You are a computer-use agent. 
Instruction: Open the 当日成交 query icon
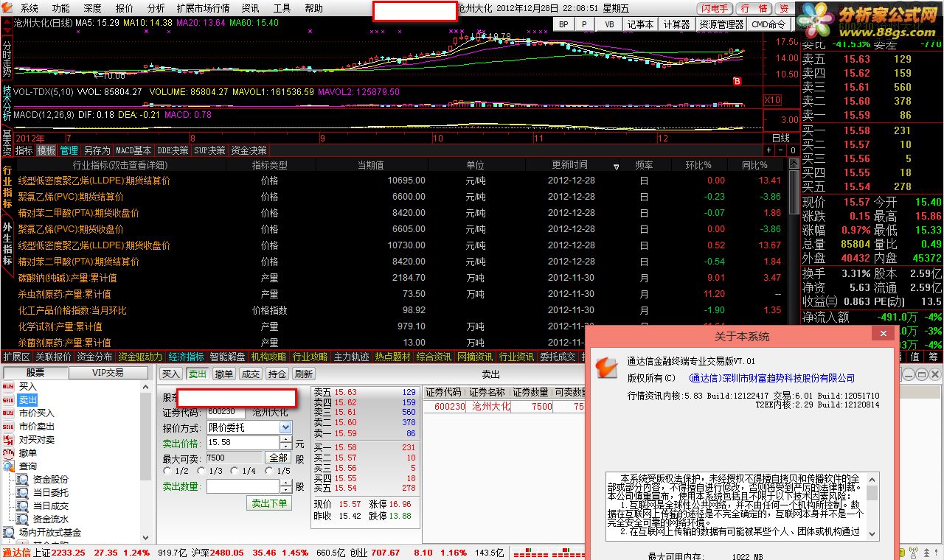click(23, 505)
